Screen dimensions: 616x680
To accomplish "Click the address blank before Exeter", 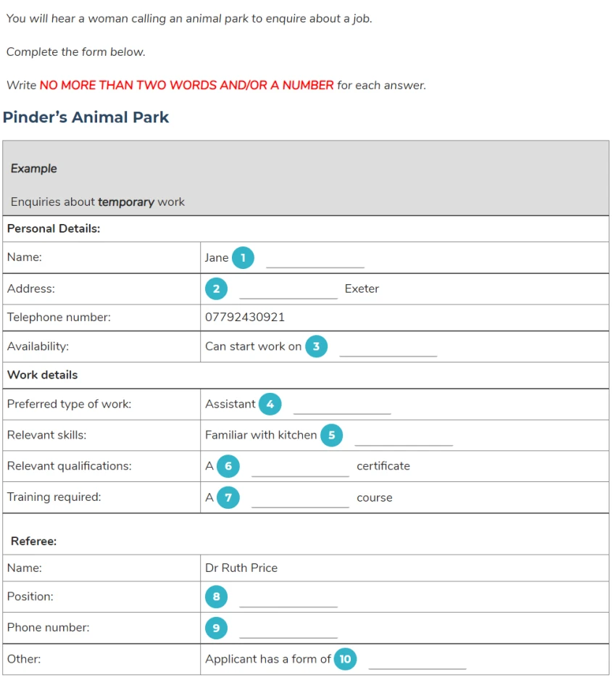I will point(288,293).
